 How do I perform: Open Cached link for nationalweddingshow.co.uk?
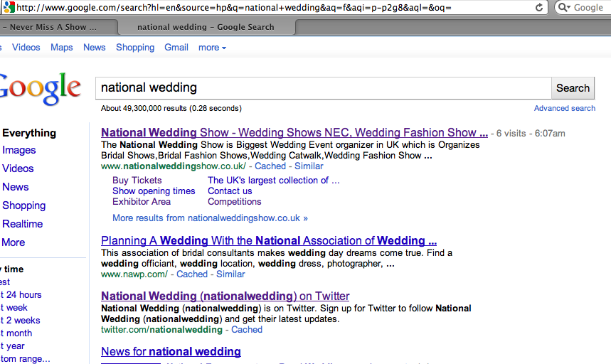[x=270, y=166]
